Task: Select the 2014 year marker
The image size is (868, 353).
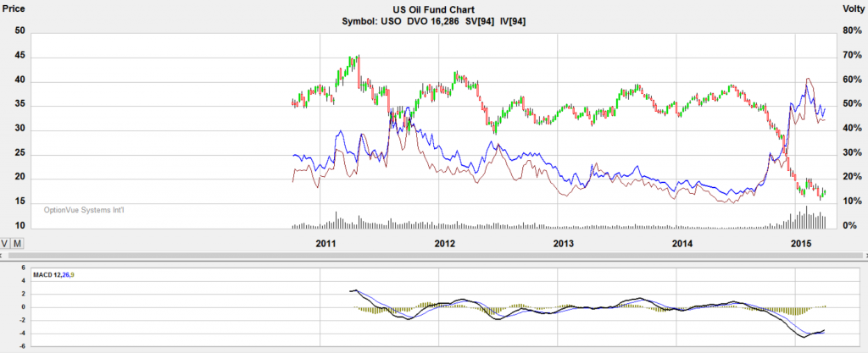Action: [x=682, y=244]
